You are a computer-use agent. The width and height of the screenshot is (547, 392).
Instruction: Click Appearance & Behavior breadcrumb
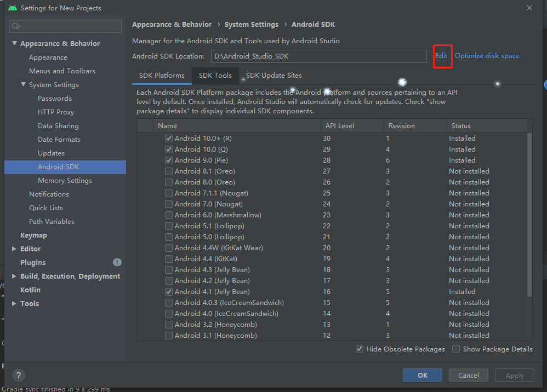pos(172,25)
